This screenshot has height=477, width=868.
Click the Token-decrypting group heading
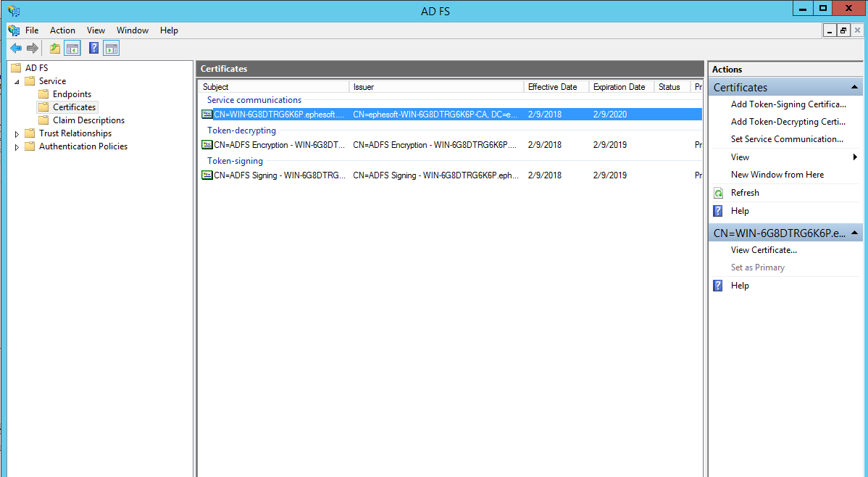click(241, 130)
